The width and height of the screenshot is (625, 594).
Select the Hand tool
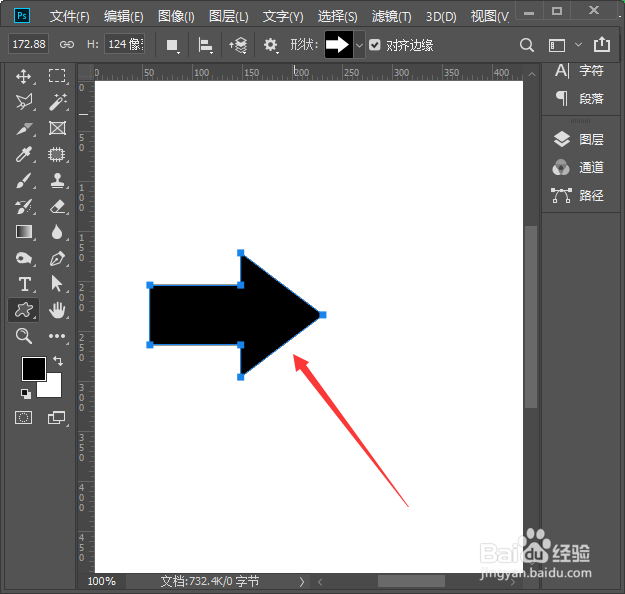tap(57, 310)
